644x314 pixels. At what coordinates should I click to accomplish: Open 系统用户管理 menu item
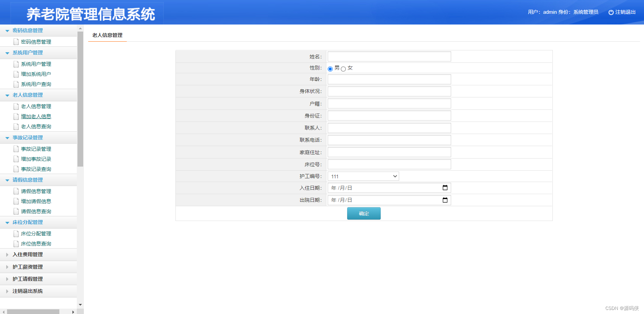coord(36,64)
